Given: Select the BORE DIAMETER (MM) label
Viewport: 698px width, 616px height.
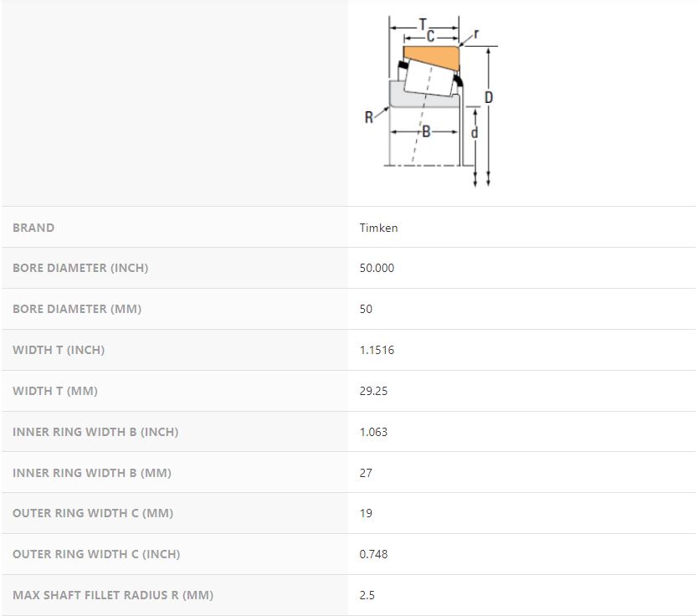Looking at the screenshot, I should pos(77,309).
